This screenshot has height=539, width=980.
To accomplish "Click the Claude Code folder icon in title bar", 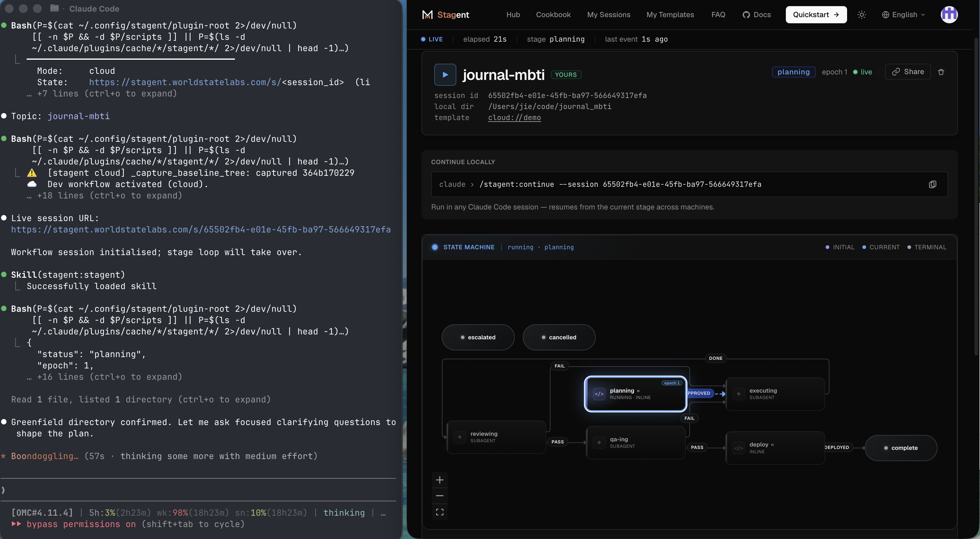I will click(x=55, y=8).
